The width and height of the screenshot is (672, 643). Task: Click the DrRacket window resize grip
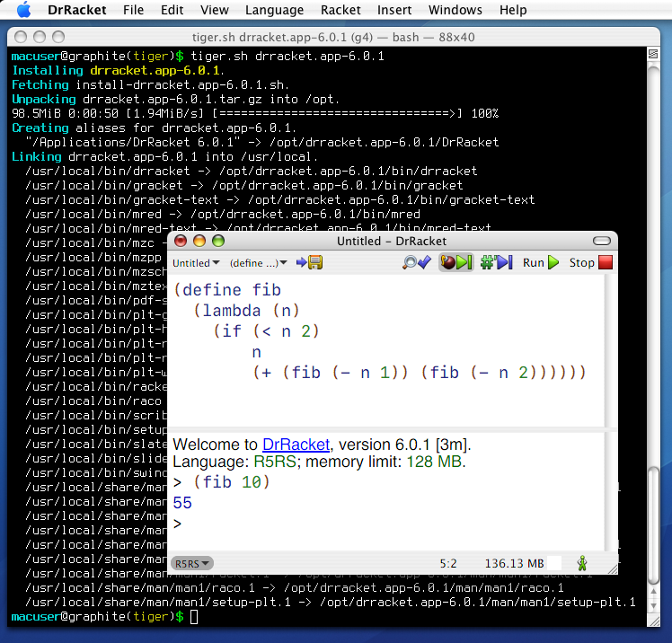[x=613, y=568]
